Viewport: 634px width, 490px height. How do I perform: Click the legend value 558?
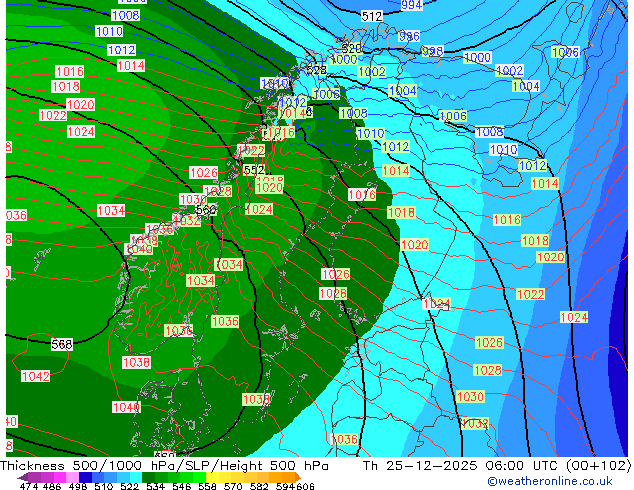(207, 486)
